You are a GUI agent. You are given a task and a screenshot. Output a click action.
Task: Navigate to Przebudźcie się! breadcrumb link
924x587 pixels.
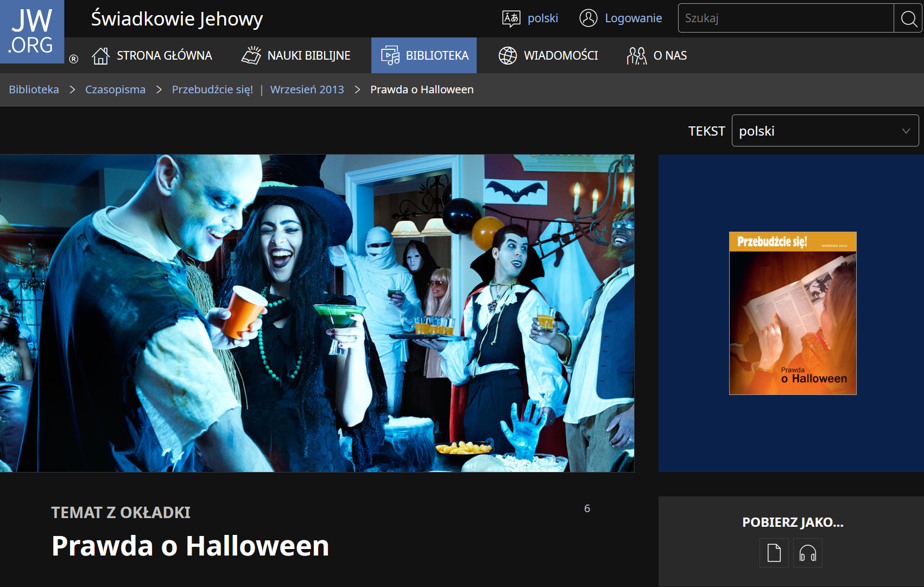coord(212,90)
